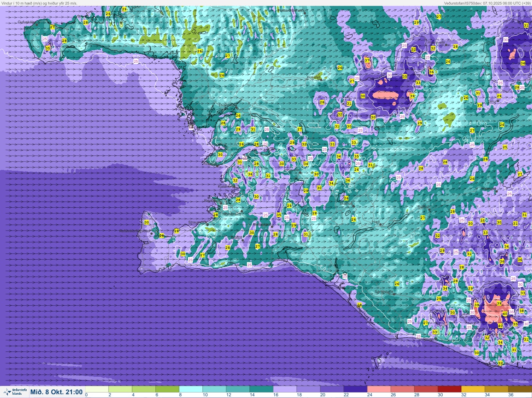Click the Akranes station label
The height and width of the screenshot is (398, 532).
coord(210,164)
